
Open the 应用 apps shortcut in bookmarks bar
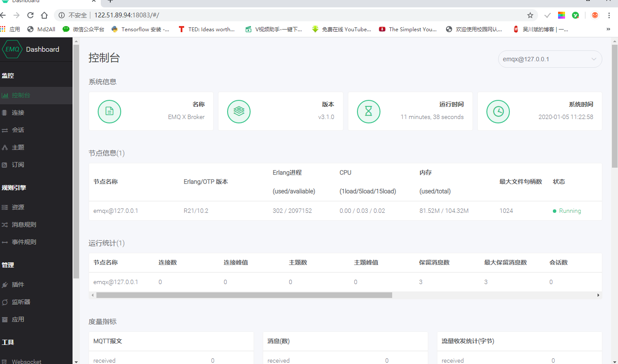tap(10, 29)
